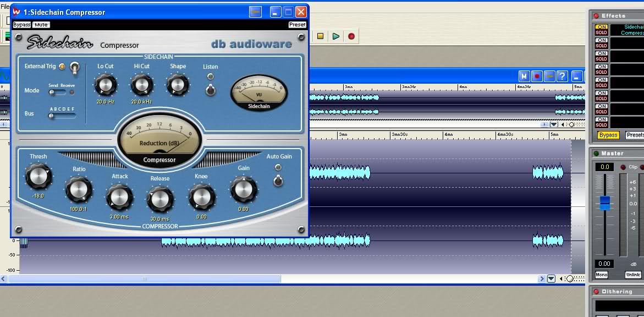Click the Hi Cut knob at 20.0 kHz
Screen dimensions: 644x317
[142, 85]
